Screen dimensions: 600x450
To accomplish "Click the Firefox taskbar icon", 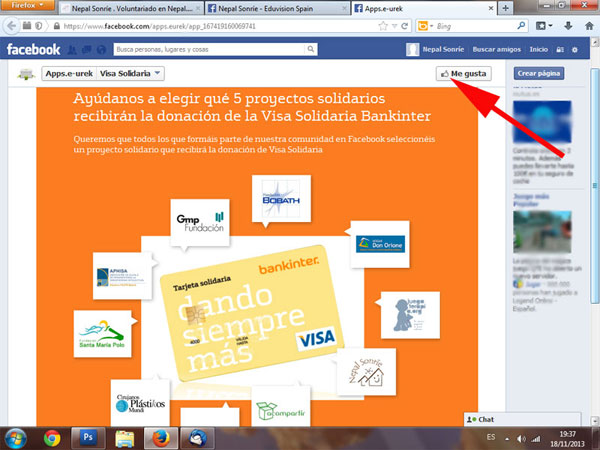I will (161, 438).
